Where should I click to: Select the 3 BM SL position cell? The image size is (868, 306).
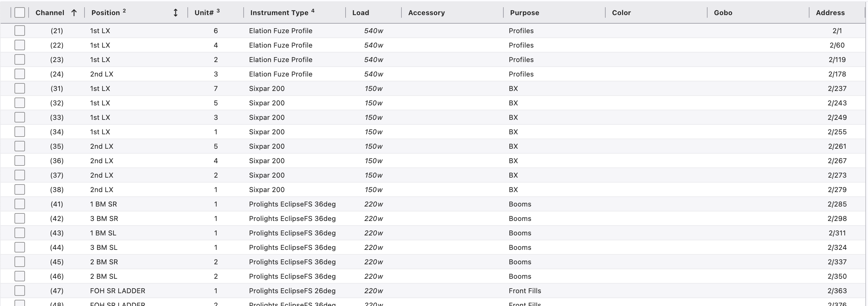click(104, 248)
